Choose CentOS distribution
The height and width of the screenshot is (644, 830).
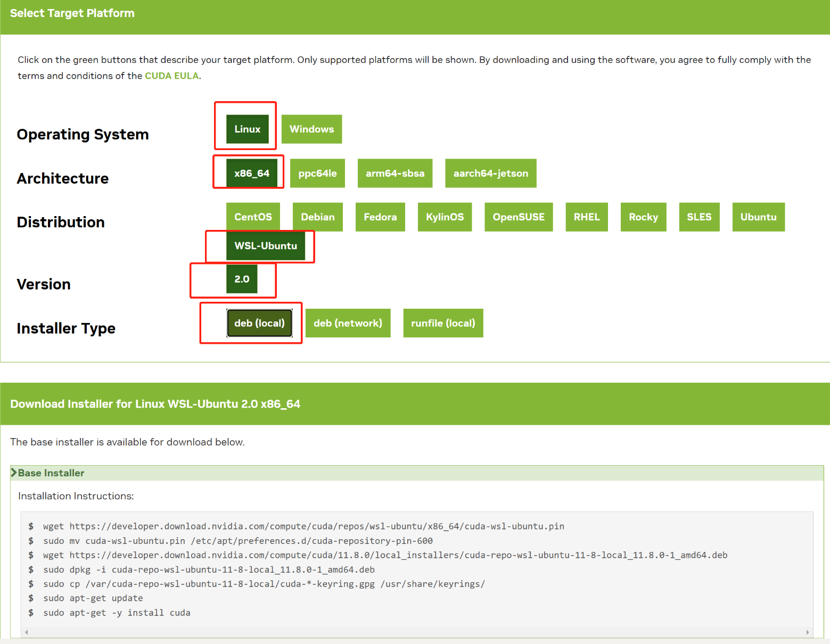coord(253,217)
